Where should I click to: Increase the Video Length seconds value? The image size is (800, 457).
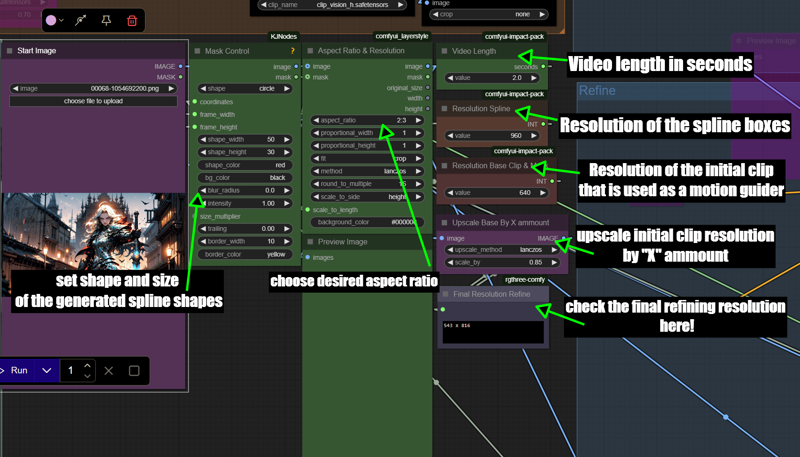pyautogui.click(x=534, y=78)
